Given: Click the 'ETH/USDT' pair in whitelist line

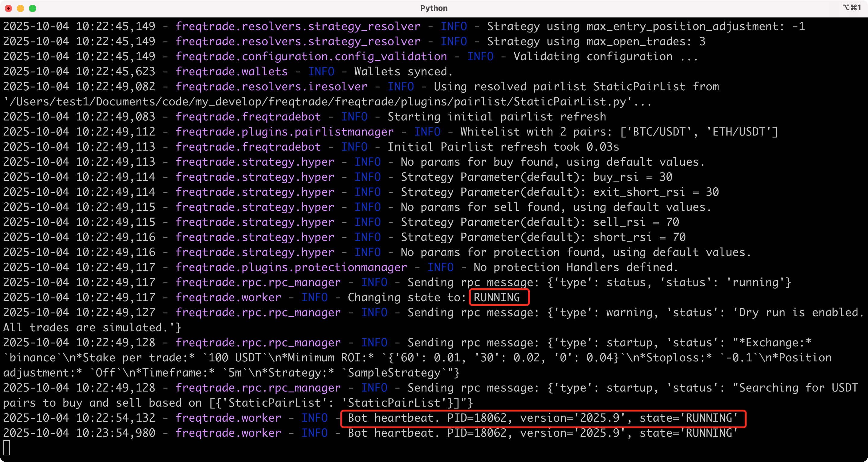Looking at the screenshot, I should tap(739, 132).
